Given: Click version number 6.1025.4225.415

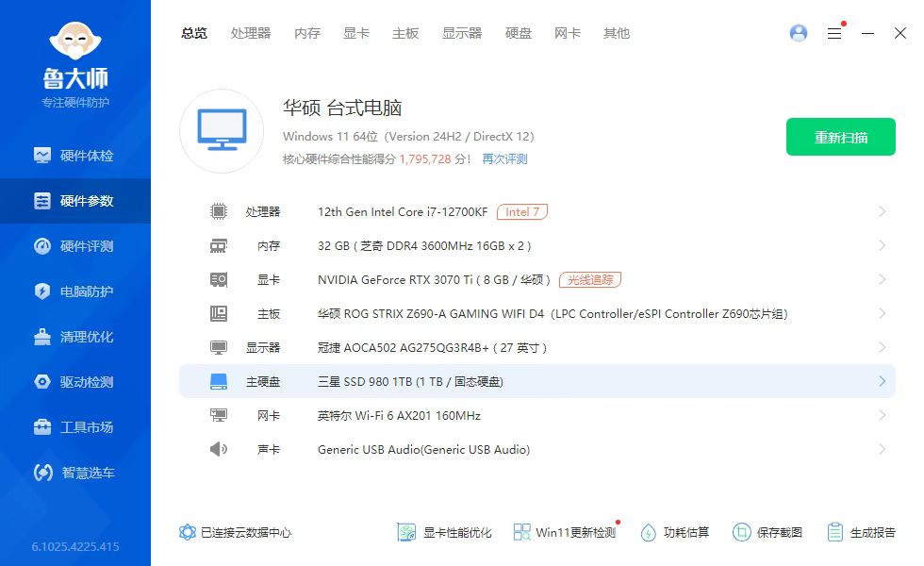Looking at the screenshot, I should (75, 546).
